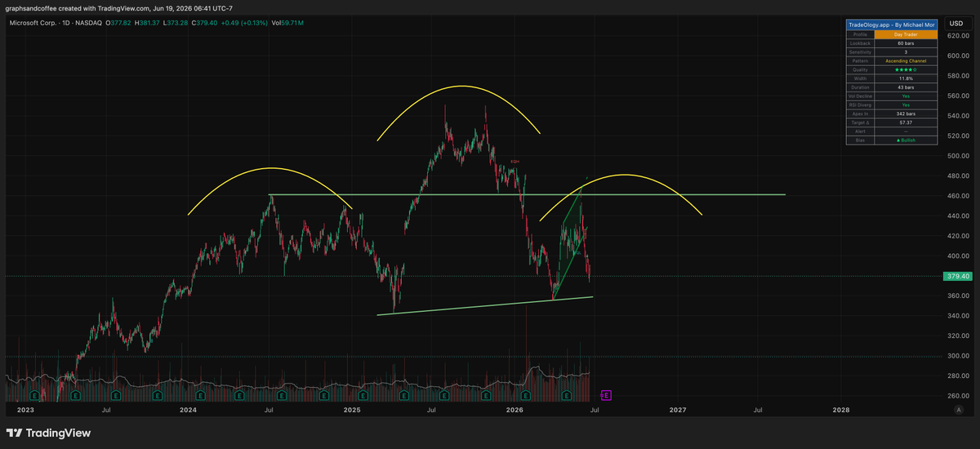This screenshot has height=449, width=980.
Task: Click the 60 bars lookback value
Action: [906, 43]
